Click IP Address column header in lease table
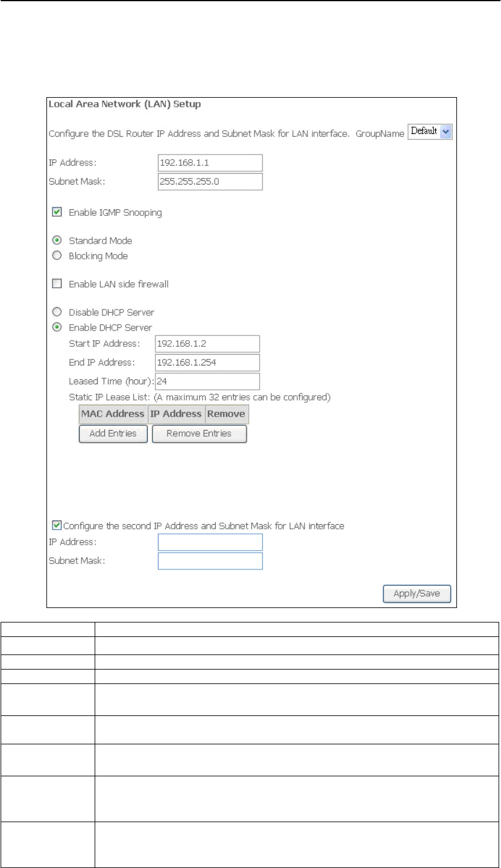Screen dimensions: 501x868 pyautogui.click(x=176, y=414)
